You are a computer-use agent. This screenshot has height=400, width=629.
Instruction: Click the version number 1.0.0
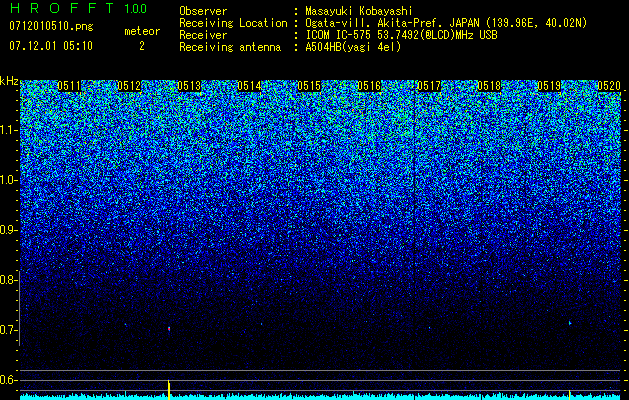(136, 9)
